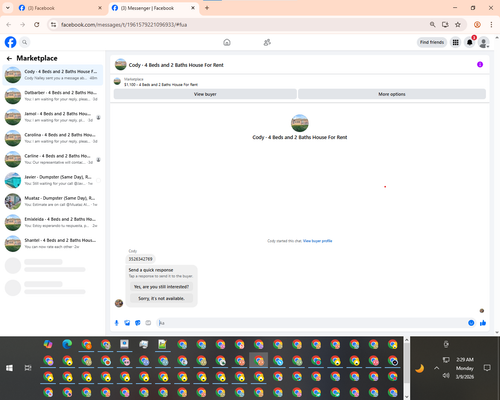This screenshot has width=500, height=400.
Task: Open the Jamol conversation
Action: point(52,117)
